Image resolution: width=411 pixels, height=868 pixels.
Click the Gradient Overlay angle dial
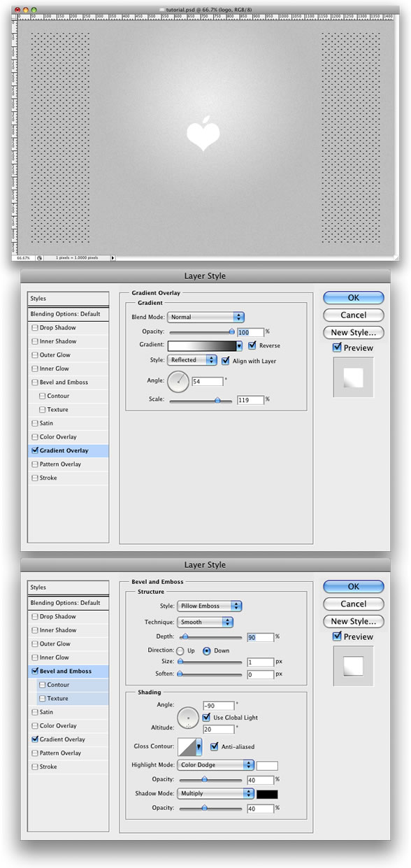point(178,382)
